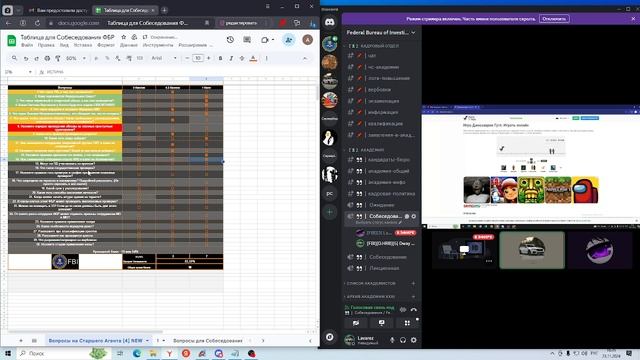640x360 pixels.
Task: Activate the paint format roller tool
Action: point(58,58)
